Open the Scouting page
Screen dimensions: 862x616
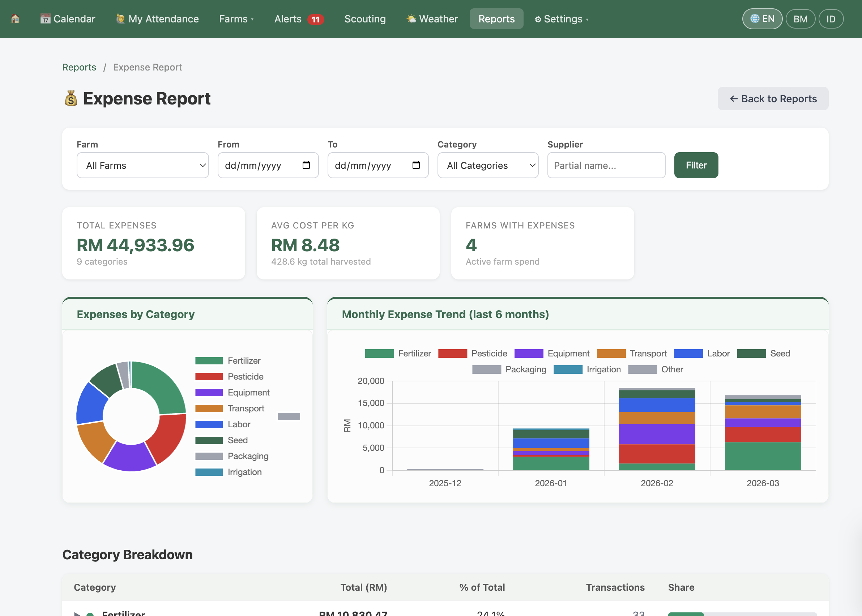(x=364, y=18)
